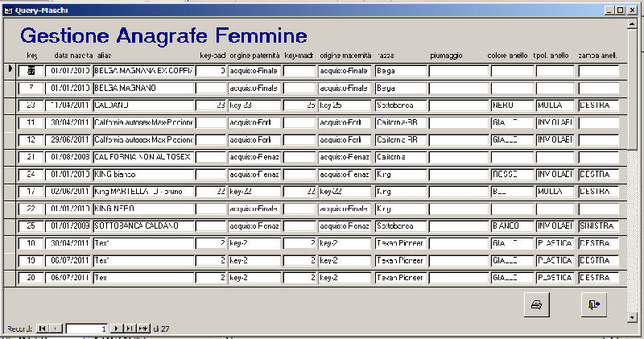This screenshot has height=339, width=644.
Task: Create a new record with navigation button
Action: (x=143, y=329)
